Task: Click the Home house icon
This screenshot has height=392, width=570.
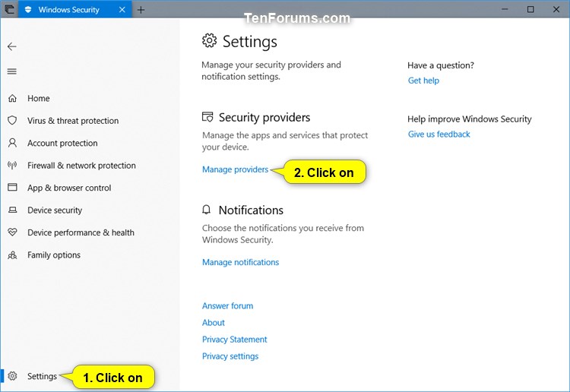Action: click(12, 99)
